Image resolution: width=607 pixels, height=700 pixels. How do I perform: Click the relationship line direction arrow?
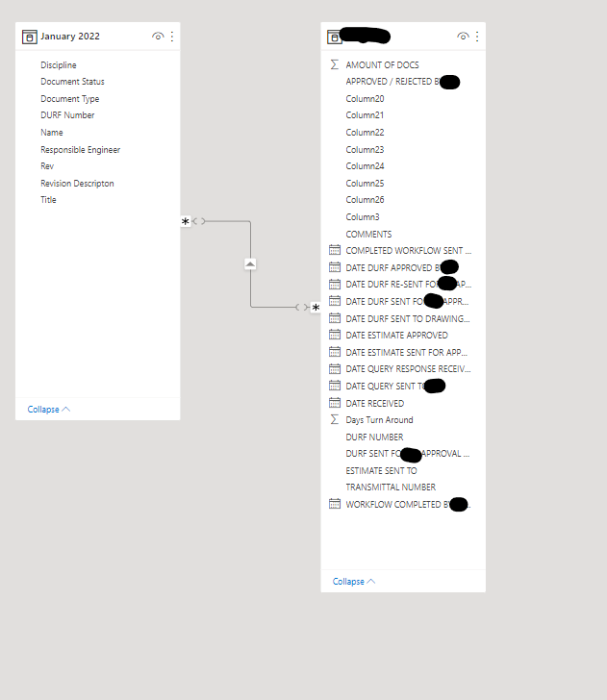coord(250,264)
